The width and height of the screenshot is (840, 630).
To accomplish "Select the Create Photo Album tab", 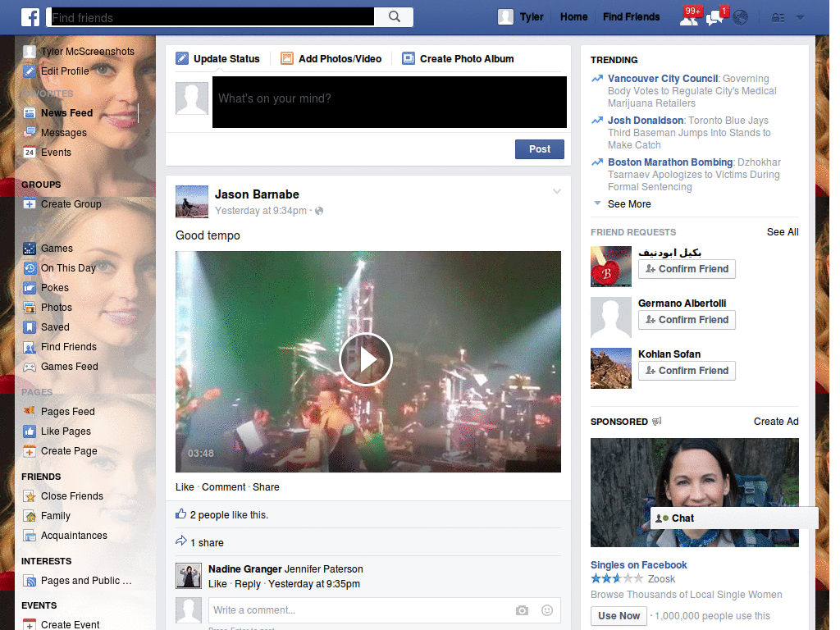I will pyautogui.click(x=458, y=59).
